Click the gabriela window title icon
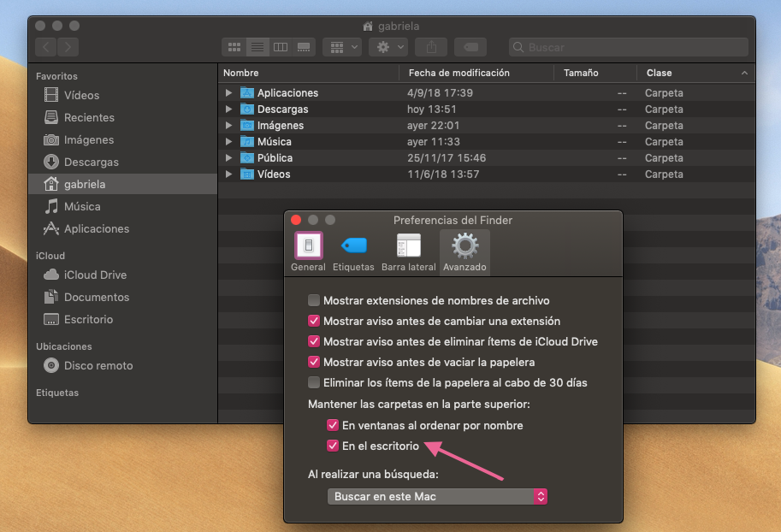This screenshot has height=532, width=781. click(x=368, y=26)
